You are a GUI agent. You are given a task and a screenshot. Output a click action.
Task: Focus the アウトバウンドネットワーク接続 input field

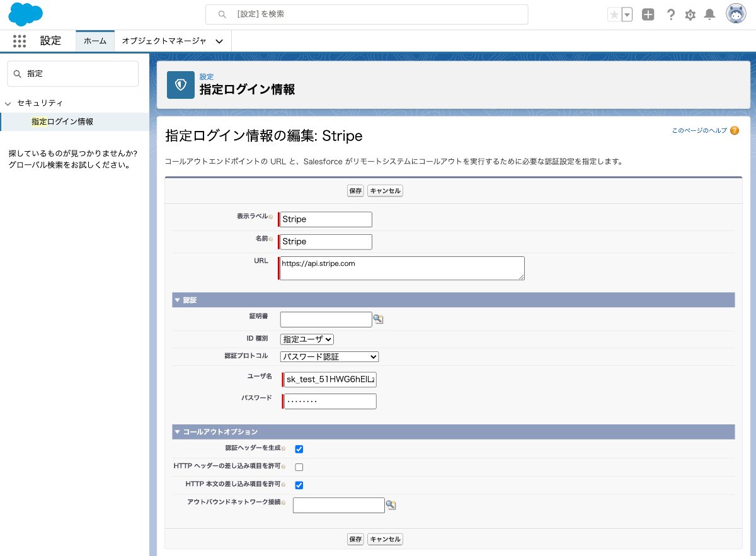click(x=339, y=505)
